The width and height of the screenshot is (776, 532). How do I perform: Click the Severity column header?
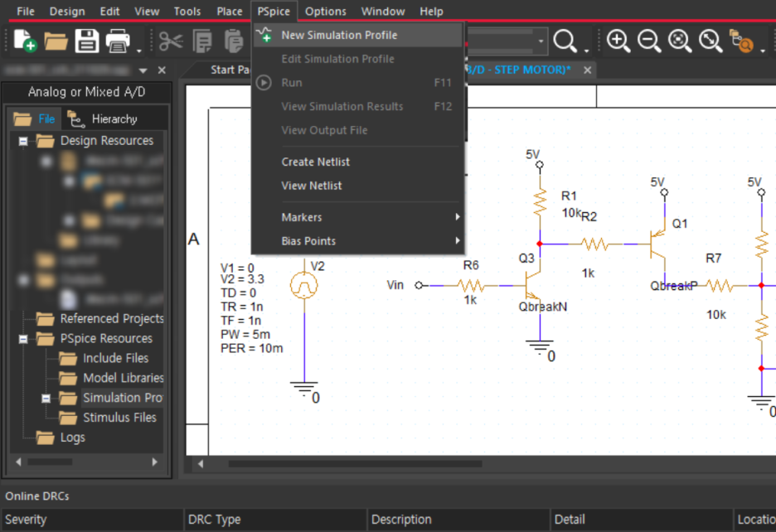coord(92,520)
